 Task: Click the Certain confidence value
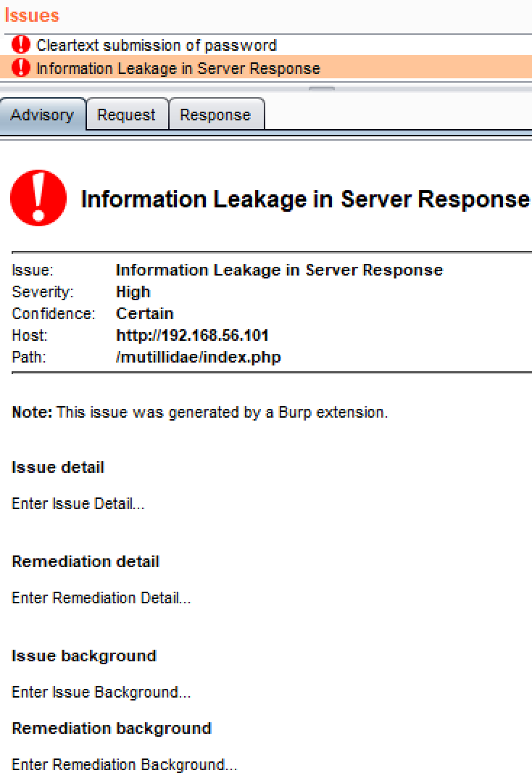(144, 313)
